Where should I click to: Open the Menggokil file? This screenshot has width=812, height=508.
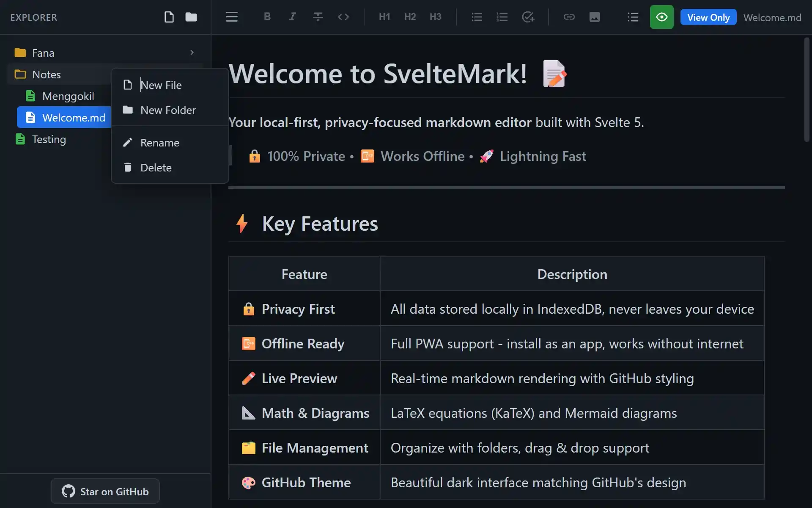tap(69, 96)
